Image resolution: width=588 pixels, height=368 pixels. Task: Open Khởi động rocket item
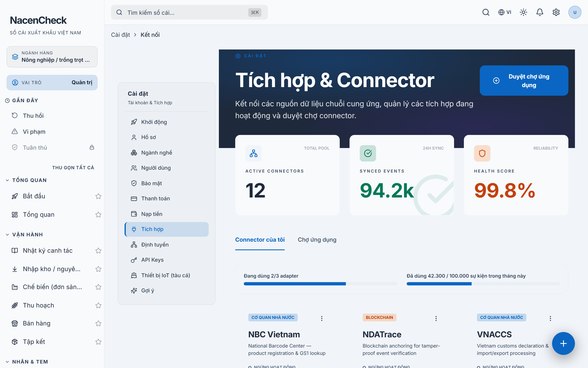pos(167,122)
